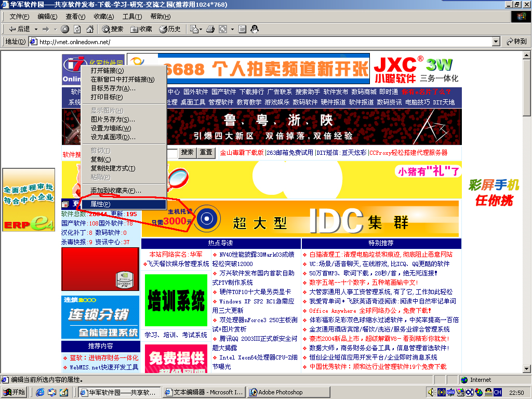Click the page's 搜索 search button
The height and width of the screenshot is (399, 532).
coord(187,152)
